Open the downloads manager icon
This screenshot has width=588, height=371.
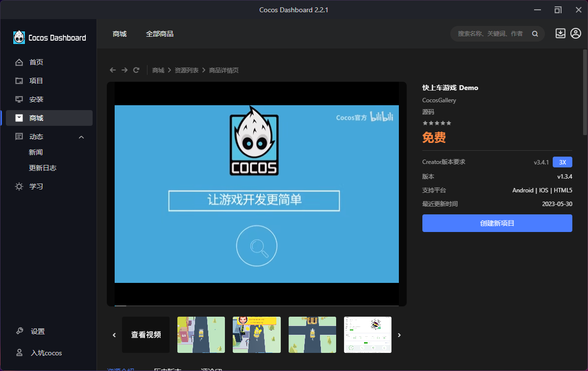click(561, 33)
